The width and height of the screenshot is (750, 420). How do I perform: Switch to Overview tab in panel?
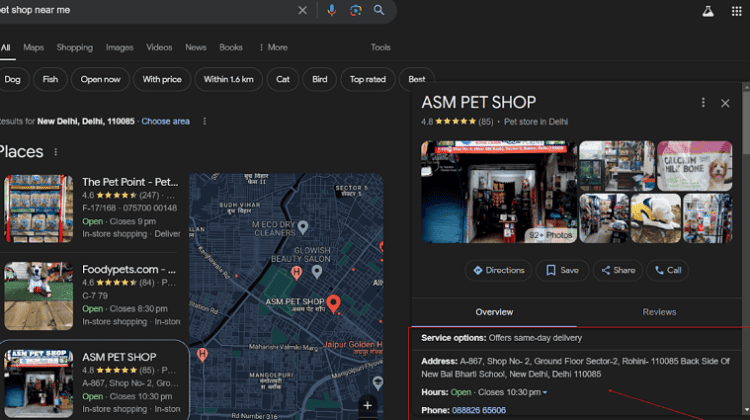point(494,312)
